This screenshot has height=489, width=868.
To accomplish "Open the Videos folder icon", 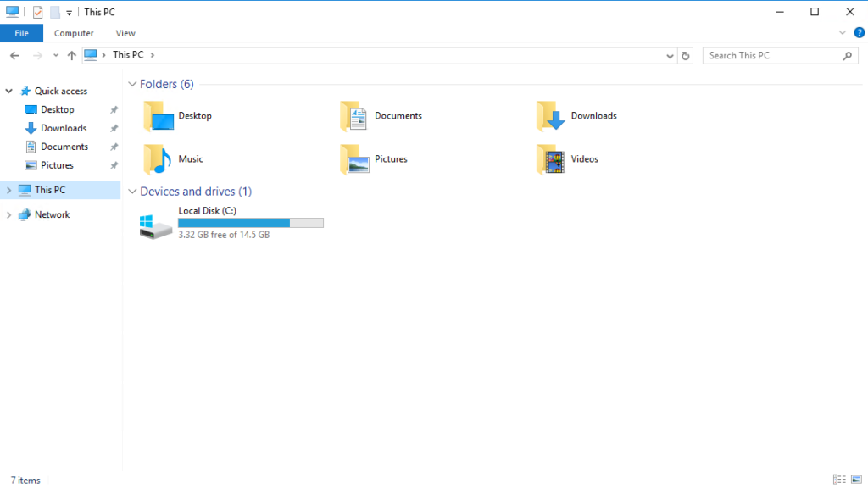I will [550, 159].
